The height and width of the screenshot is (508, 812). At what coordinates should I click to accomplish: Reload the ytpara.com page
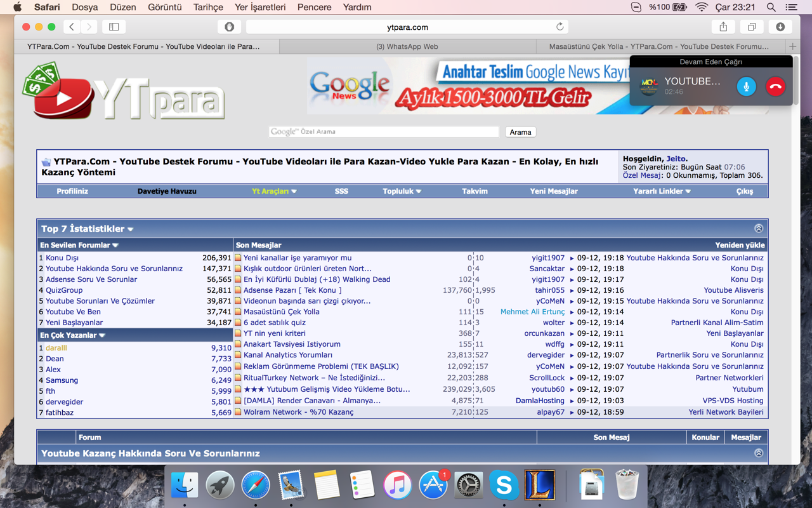[560, 27]
